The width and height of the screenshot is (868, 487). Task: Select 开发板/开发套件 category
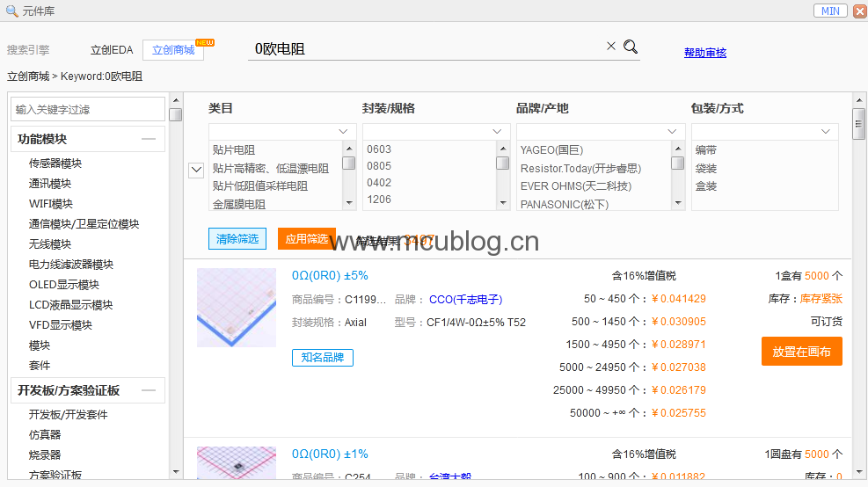68,415
